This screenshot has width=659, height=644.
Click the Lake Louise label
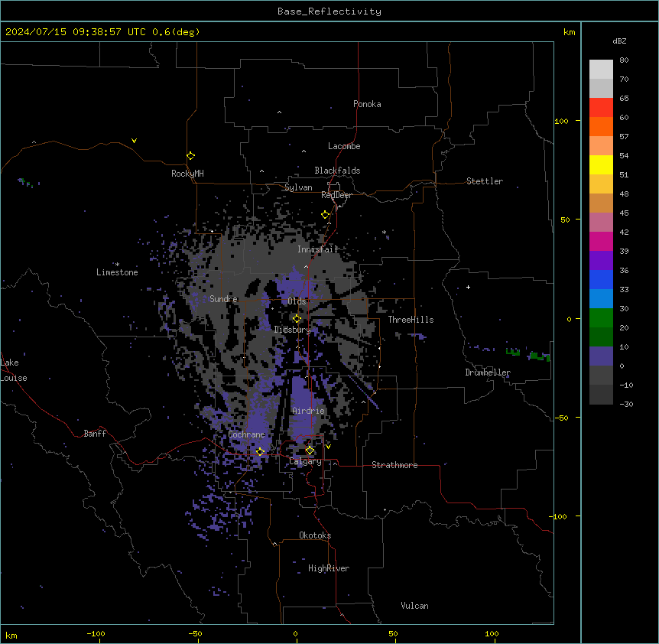(14, 370)
